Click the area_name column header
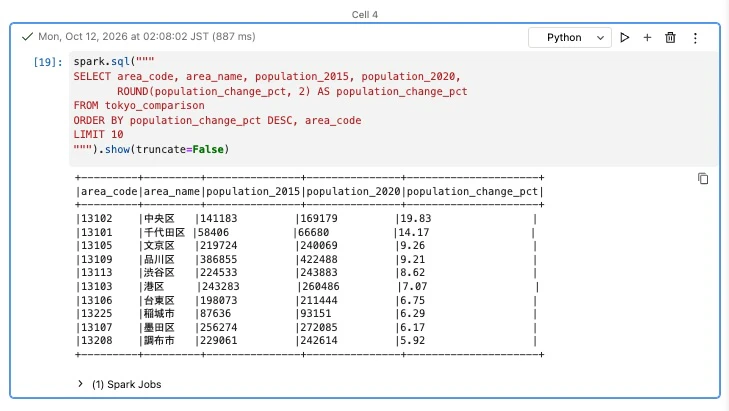Screen dimensions: 729x411 pyautogui.click(x=172, y=192)
